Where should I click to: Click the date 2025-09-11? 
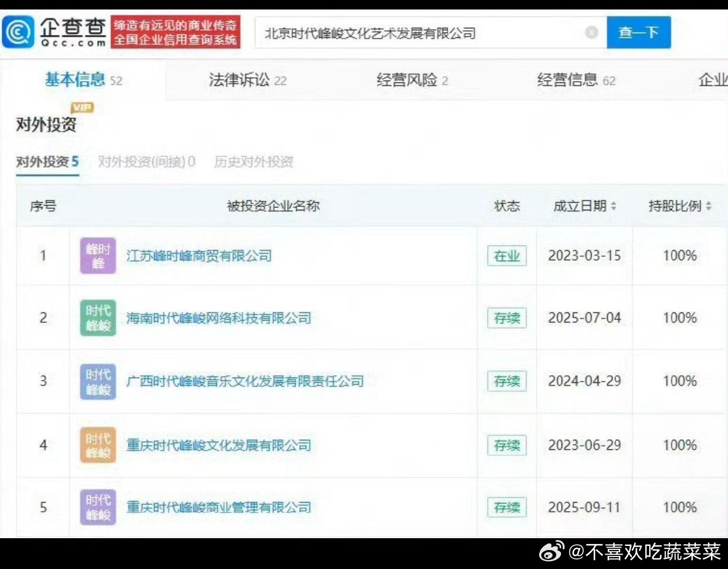tap(584, 507)
